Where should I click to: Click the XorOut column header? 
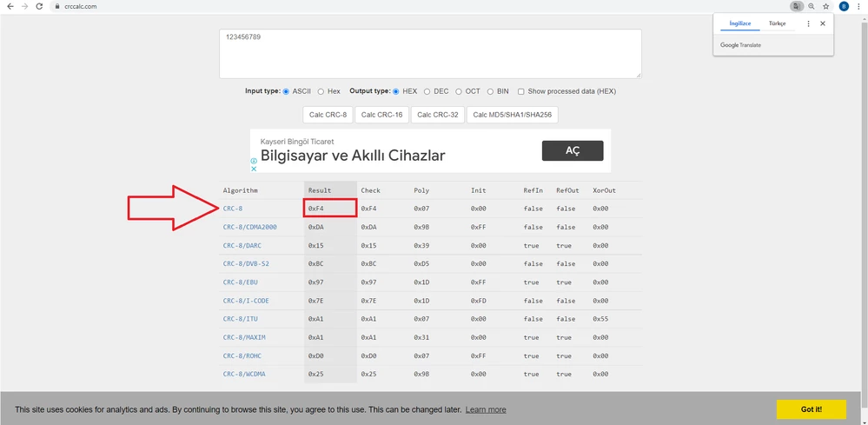coord(604,190)
